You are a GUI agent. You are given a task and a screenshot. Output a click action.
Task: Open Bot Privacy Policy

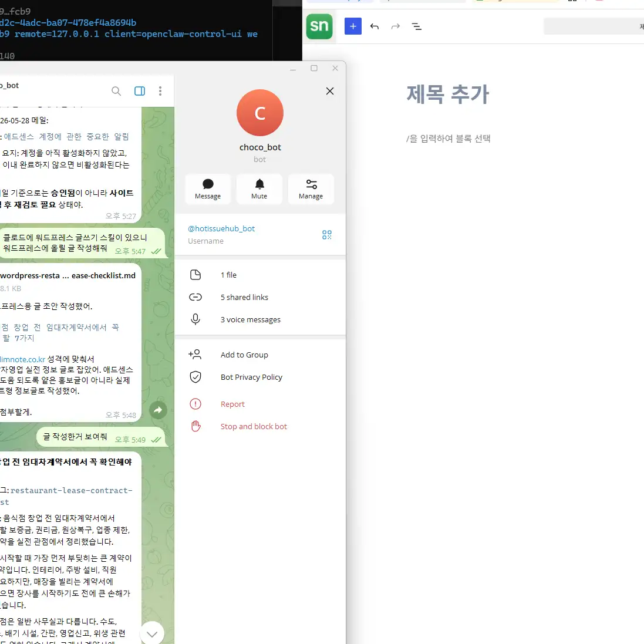point(260,377)
